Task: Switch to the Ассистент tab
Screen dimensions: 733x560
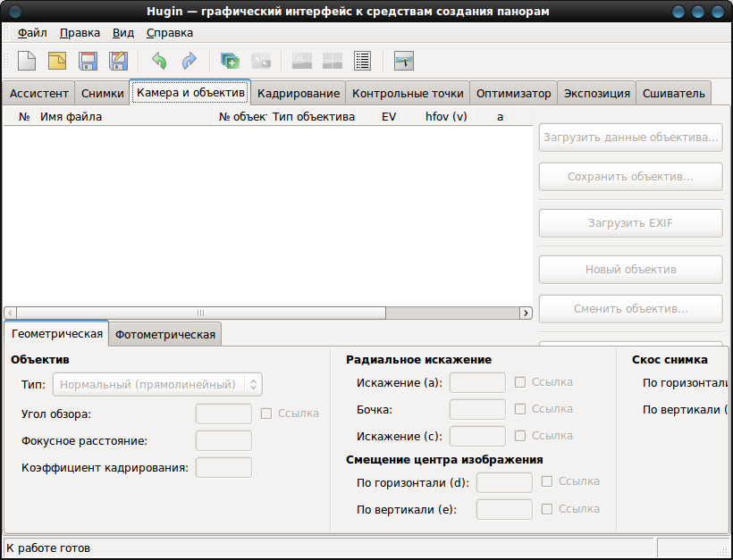Action: tap(38, 94)
